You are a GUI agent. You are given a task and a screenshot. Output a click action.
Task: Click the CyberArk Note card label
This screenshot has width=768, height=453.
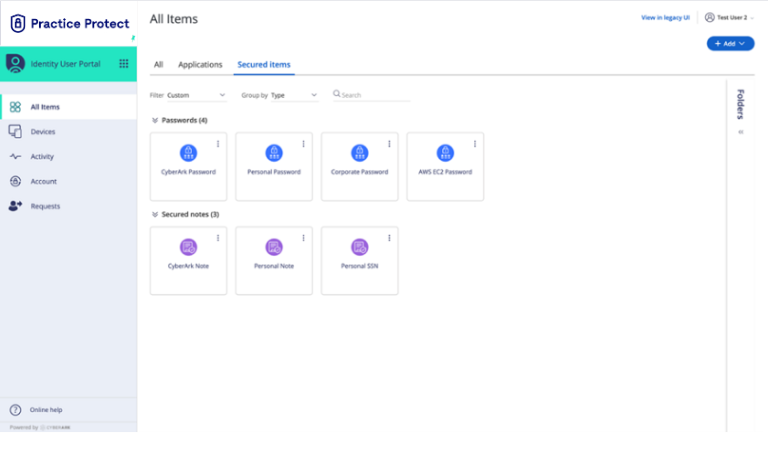click(x=188, y=266)
